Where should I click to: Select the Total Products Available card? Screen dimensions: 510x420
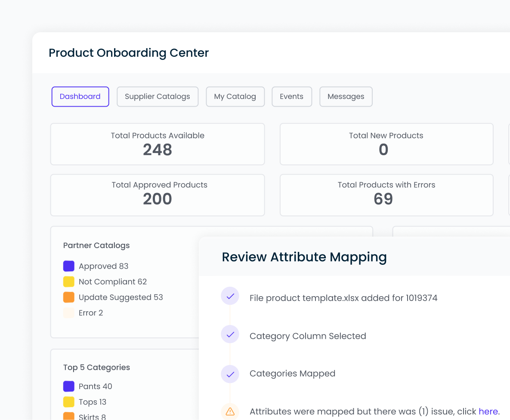click(x=158, y=144)
